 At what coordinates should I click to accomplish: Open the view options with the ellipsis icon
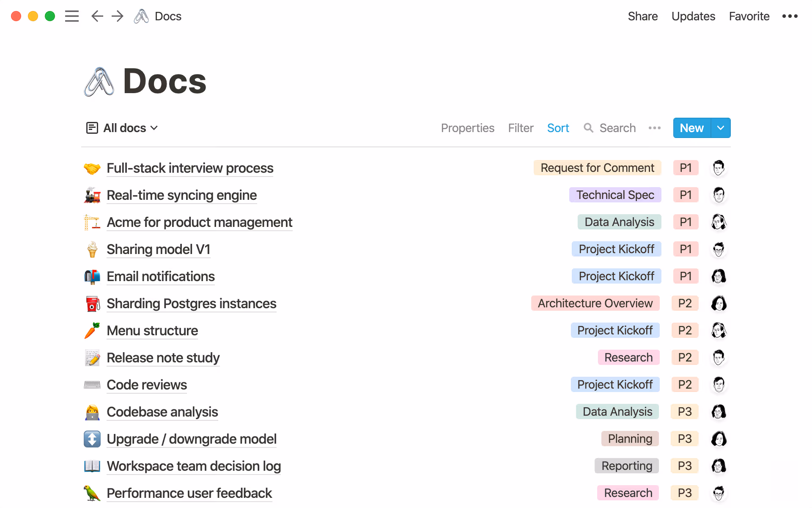click(654, 128)
